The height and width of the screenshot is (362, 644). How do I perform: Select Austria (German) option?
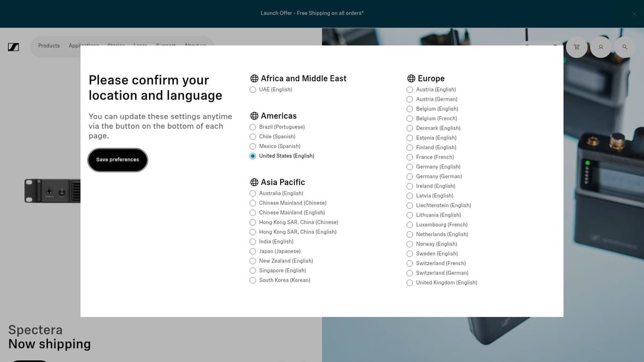click(x=410, y=99)
